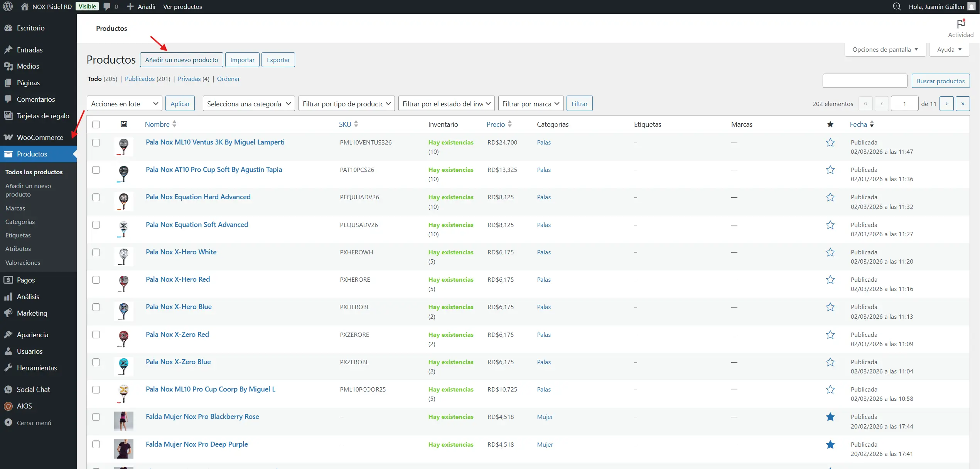The width and height of the screenshot is (980, 469).
Task: Open thumbnail of Pala Nox AT10 Pro Cup Soft
Action: 123,174
